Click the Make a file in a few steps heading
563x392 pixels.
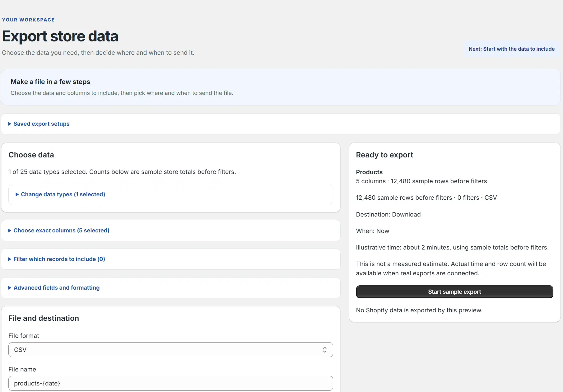(50, 82)
